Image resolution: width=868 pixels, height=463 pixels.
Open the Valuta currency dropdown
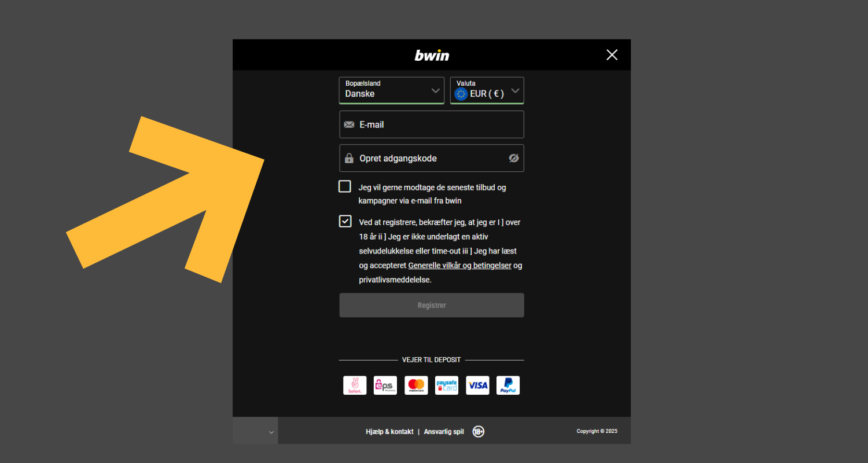(x=487, y=90)
